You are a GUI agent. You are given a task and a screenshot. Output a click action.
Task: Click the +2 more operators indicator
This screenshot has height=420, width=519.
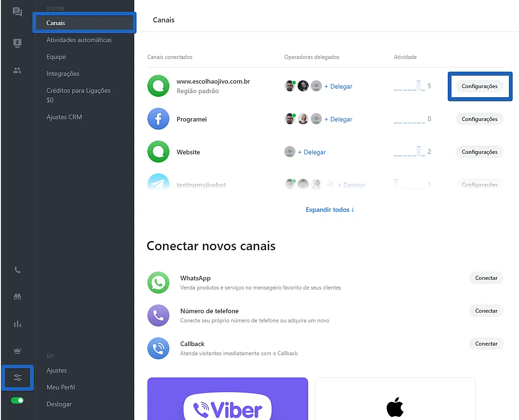pos(330,184)
